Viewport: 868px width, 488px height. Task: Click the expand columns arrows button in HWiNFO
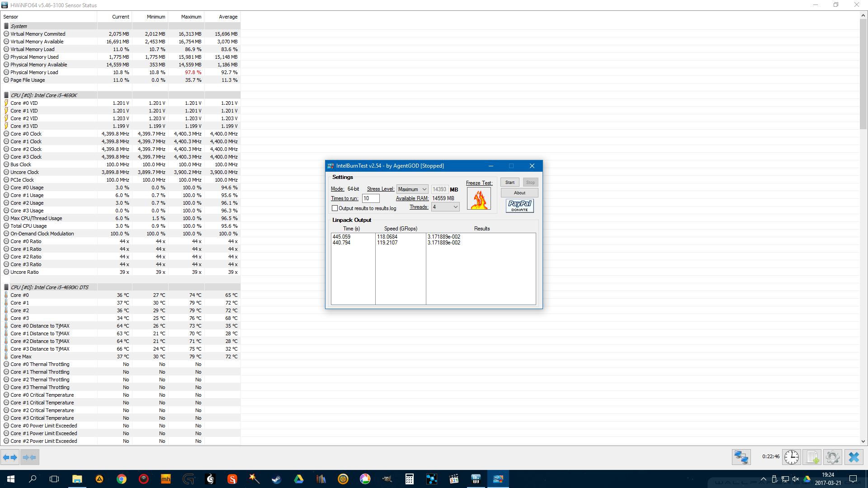10,457
